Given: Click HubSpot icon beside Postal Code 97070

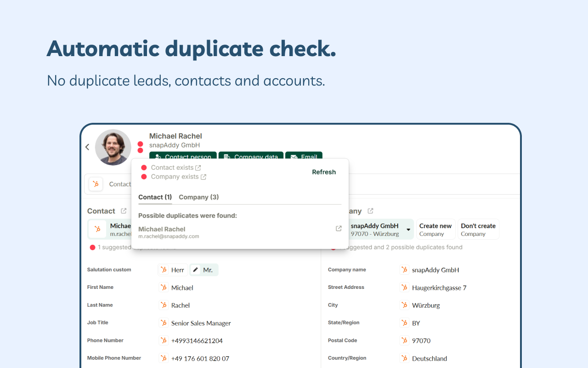Looking at the screenshot, I should (x=404, y=340).
